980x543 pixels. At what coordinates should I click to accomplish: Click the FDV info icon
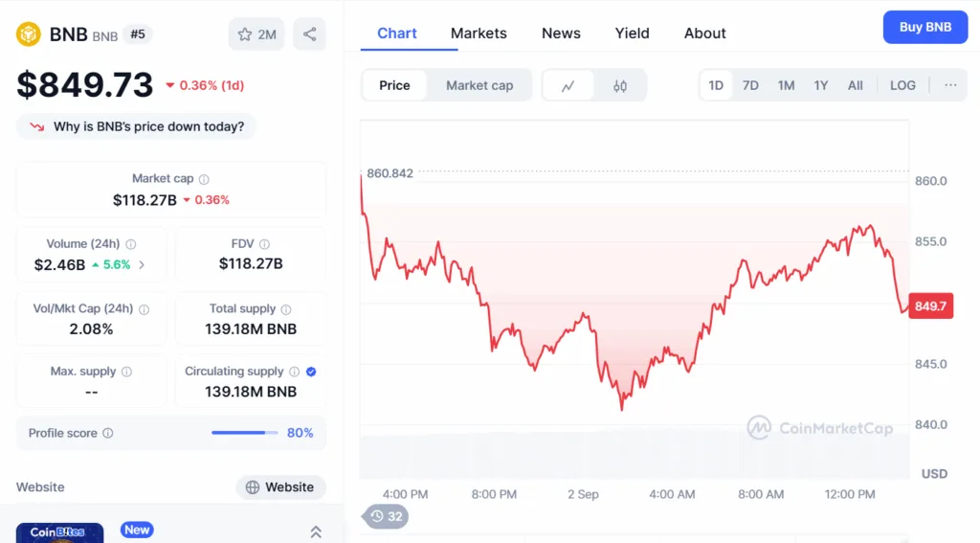pyautogui.click(x=264, y=244)
